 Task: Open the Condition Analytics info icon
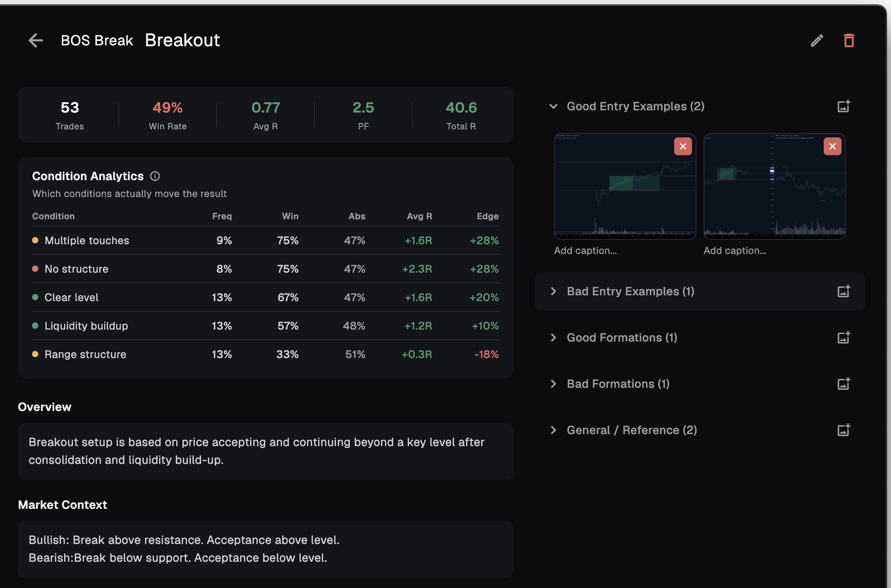[x=155, y=176]
